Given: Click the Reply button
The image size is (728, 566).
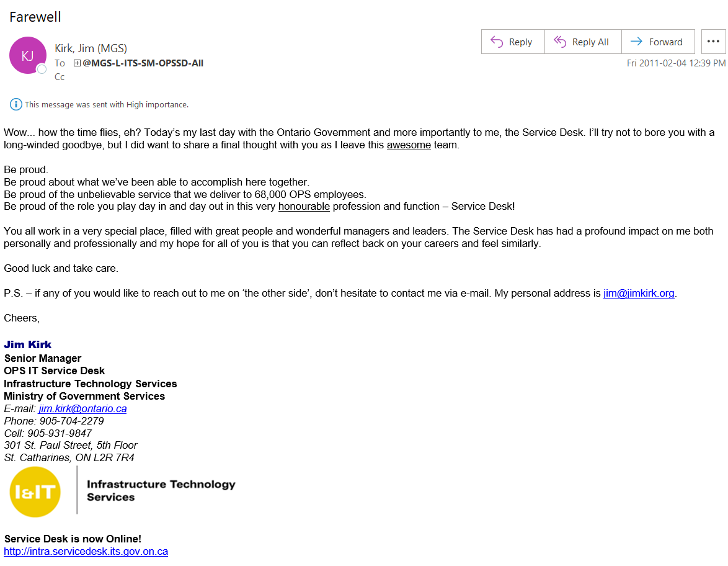Looking at the screenshot, I should (512, 42).
